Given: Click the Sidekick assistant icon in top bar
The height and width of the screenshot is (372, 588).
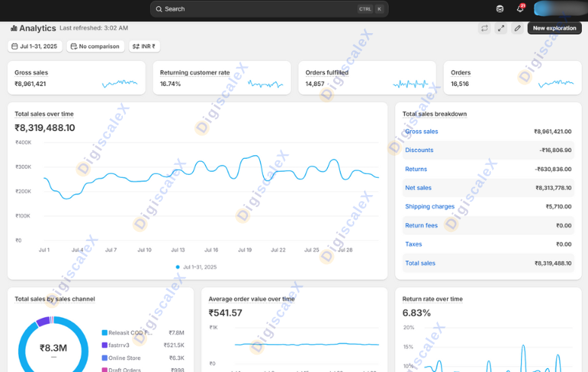Looking at the screenshot, I should tap(500, 9).
